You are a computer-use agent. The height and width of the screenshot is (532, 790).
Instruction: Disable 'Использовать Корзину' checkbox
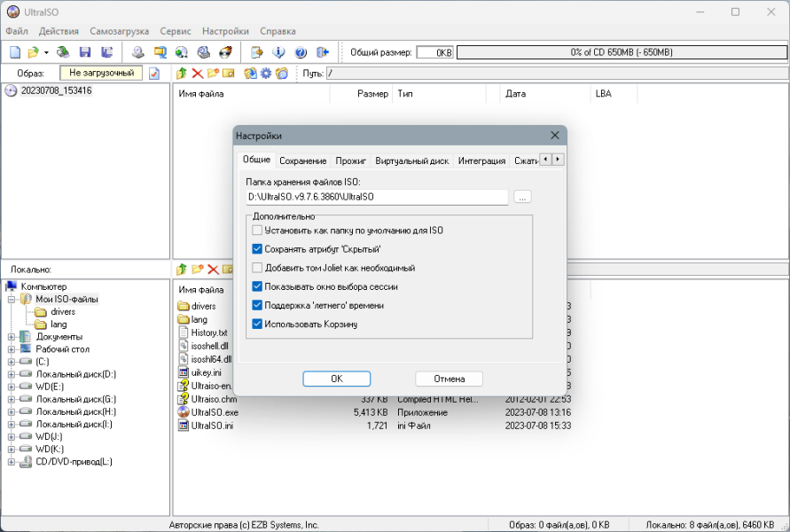pyautogui.click(x=257, y=324)
